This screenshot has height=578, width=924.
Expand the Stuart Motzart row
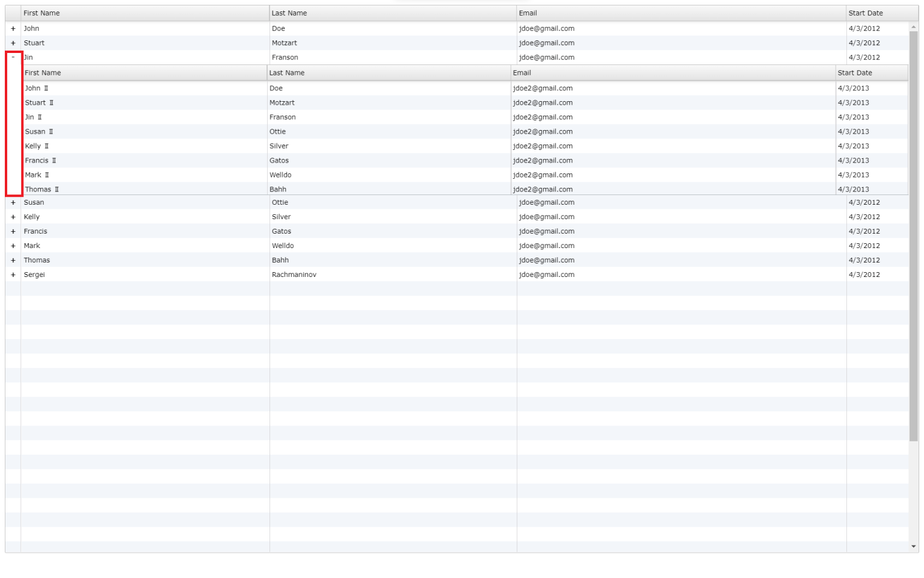[13, 43]
